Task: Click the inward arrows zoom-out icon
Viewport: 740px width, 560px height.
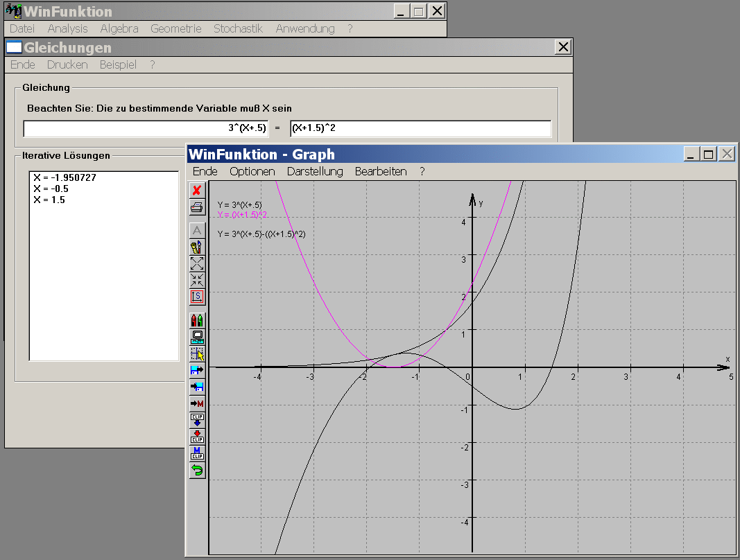Action: coord(197,280)
